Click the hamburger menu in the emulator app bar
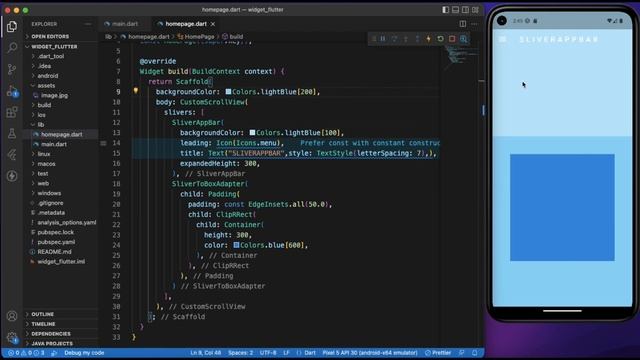Screen dimensions: 640x360 pyautogui.click(x=502, y=39)
